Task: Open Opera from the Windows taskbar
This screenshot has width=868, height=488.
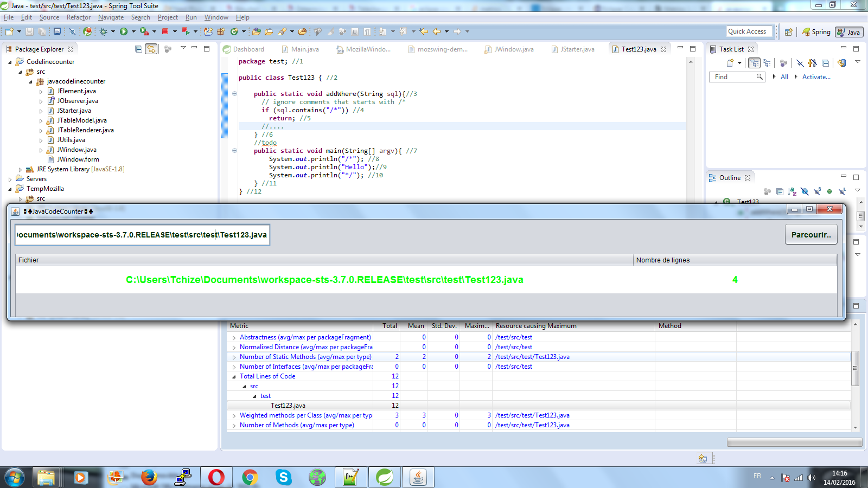Action: tap(216, 477)
